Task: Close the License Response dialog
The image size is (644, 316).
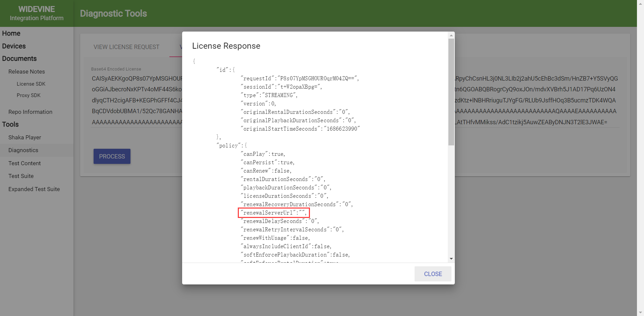Action: tap(433, 274)
